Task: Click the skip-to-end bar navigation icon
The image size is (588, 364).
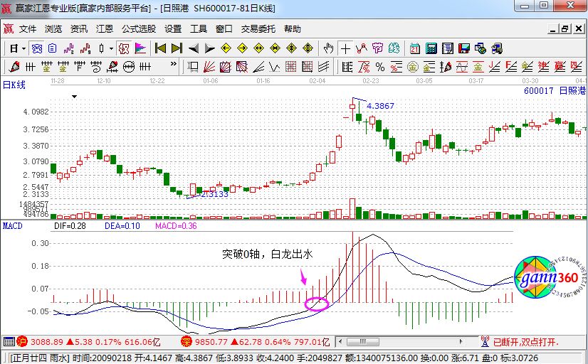Action: click(177, 48)
